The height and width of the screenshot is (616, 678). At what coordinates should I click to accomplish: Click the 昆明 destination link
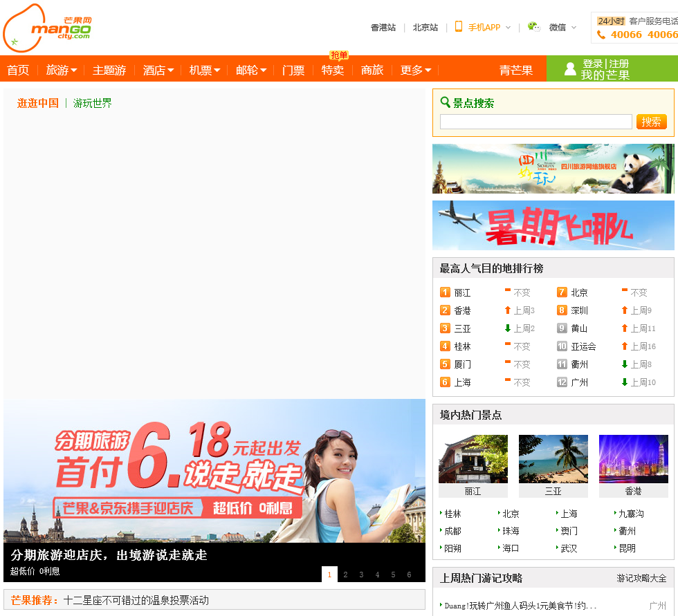pos(627,548)
